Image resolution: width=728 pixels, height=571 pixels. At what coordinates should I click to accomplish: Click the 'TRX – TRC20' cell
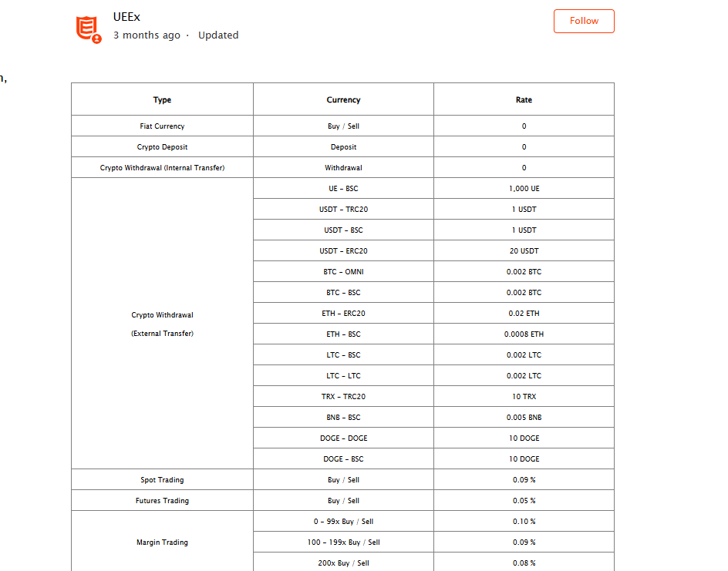[343, 397]
